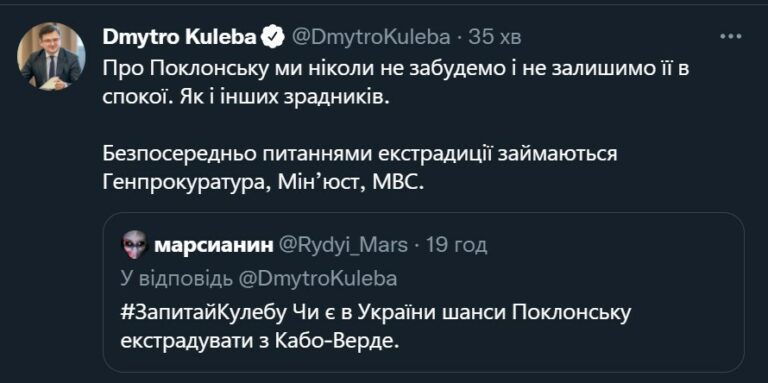
Task: Open the @Rydyi_Mars handle
Action: (x=343, y=245)
